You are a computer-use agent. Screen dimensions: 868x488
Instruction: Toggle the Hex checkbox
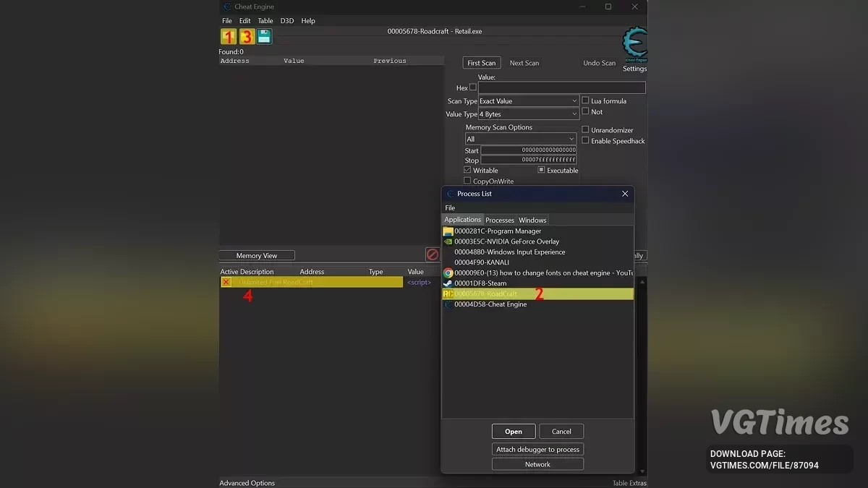[473, 87]
